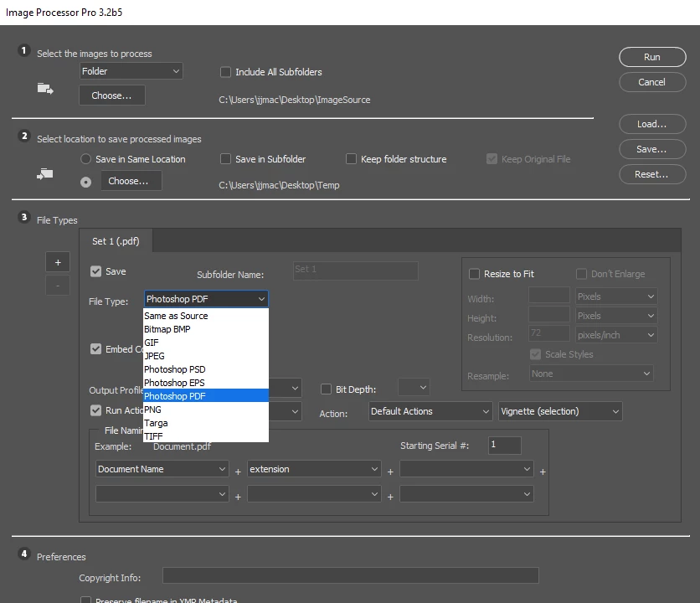Enable the Bit Depth checkbox
The image size is (700, 603).
click(x=326, y=389)
